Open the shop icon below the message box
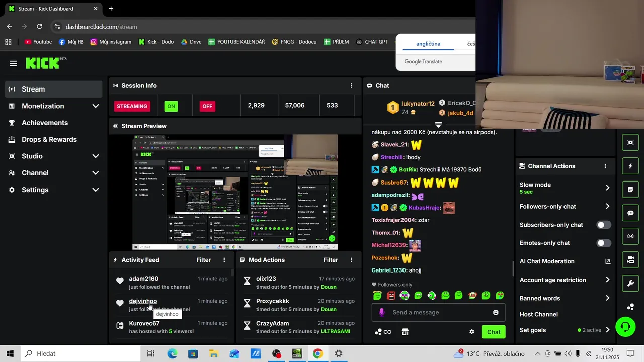Viewport: 644px width, 362px height. tap(405, 332)
